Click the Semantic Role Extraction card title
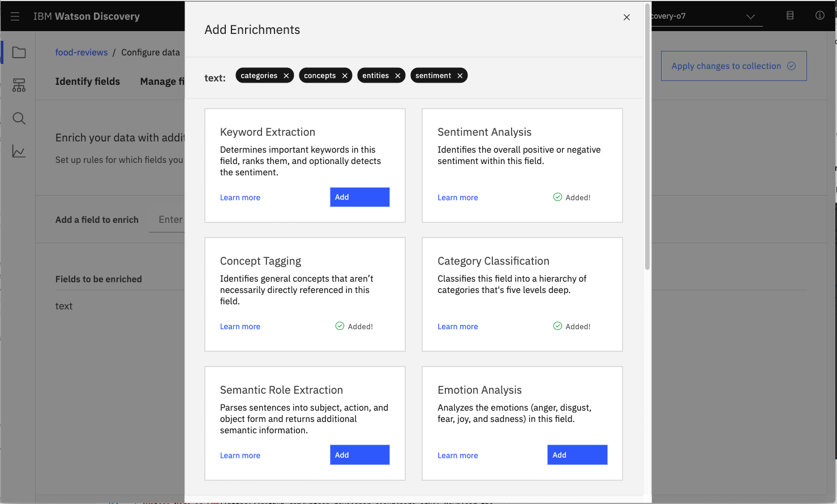This screenshot has width=837, height=504. [x=281, y=390]
